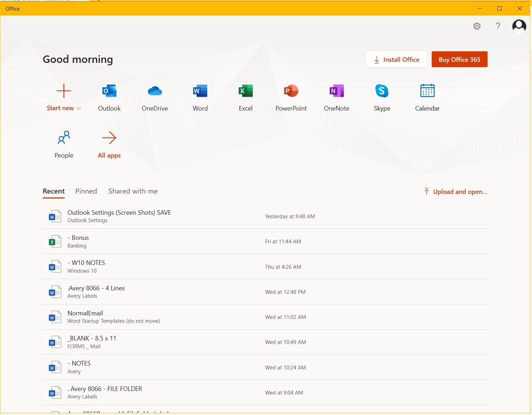Viewport: 532px width, 415px height.
Task: Switch to Shared with me tab
Action: (x=133, y=191)
